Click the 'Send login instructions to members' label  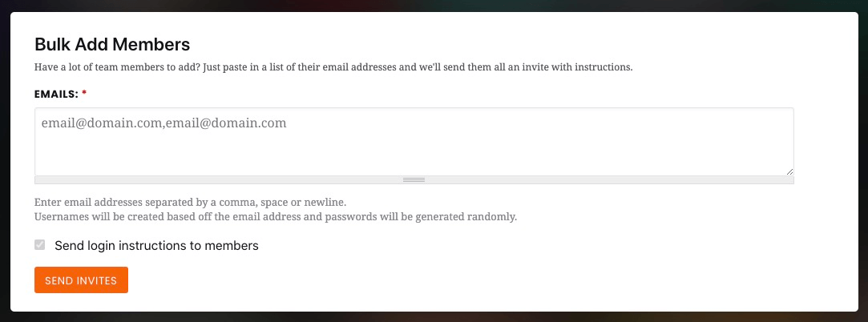(x=156, y=246)
